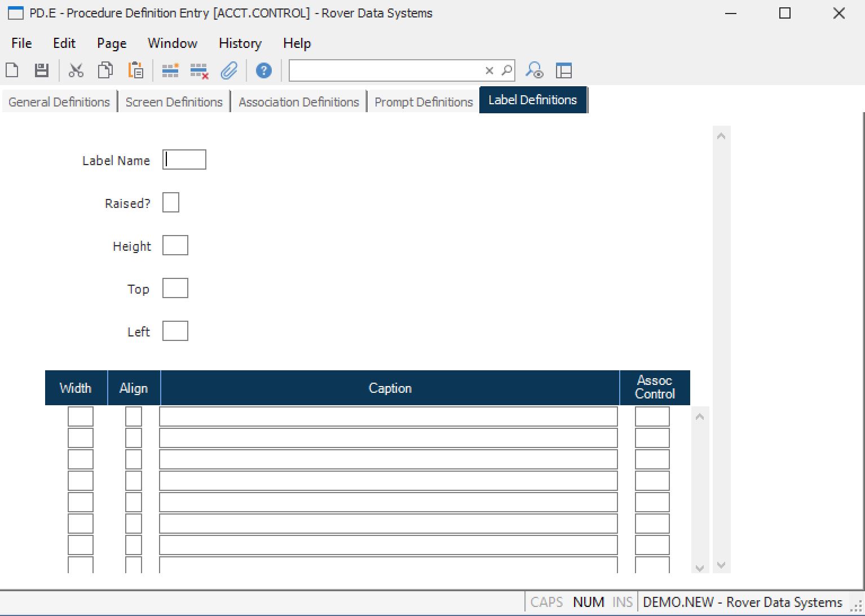Open the History menu
Image resolution: width=865 pixels, height=616 pixels.
click(x=240, y=43)
